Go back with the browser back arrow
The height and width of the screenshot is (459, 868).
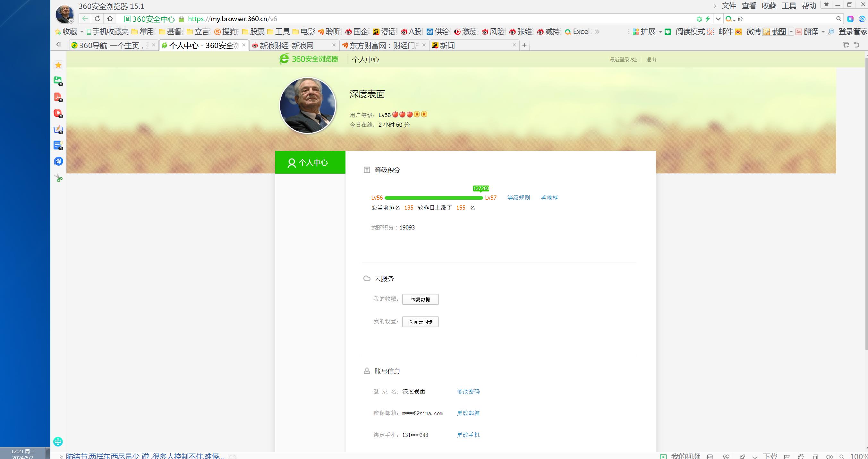[x=85, y=19]
